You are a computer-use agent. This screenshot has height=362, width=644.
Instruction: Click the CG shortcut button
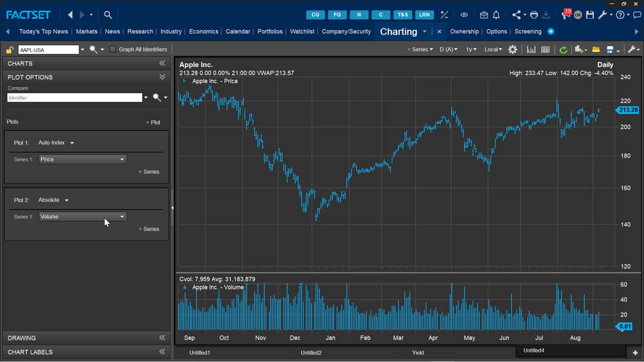pyautogui.click(x=316, y=15)
